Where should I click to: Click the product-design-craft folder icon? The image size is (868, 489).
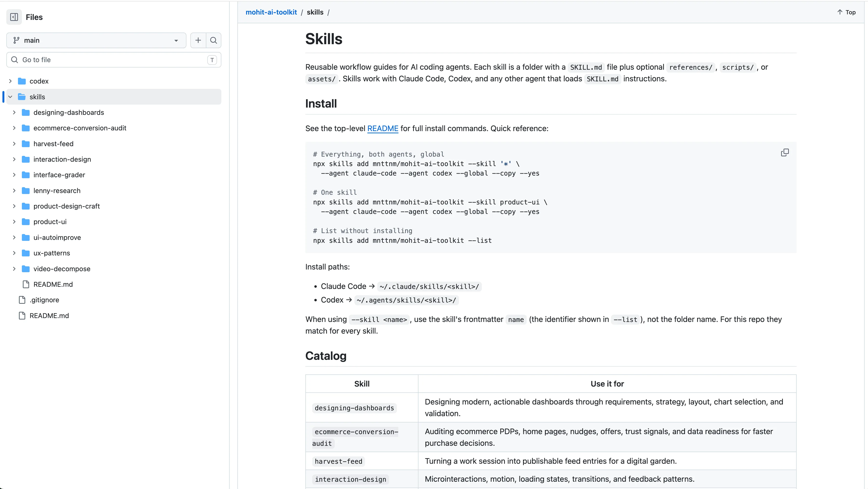coord(26,206)
